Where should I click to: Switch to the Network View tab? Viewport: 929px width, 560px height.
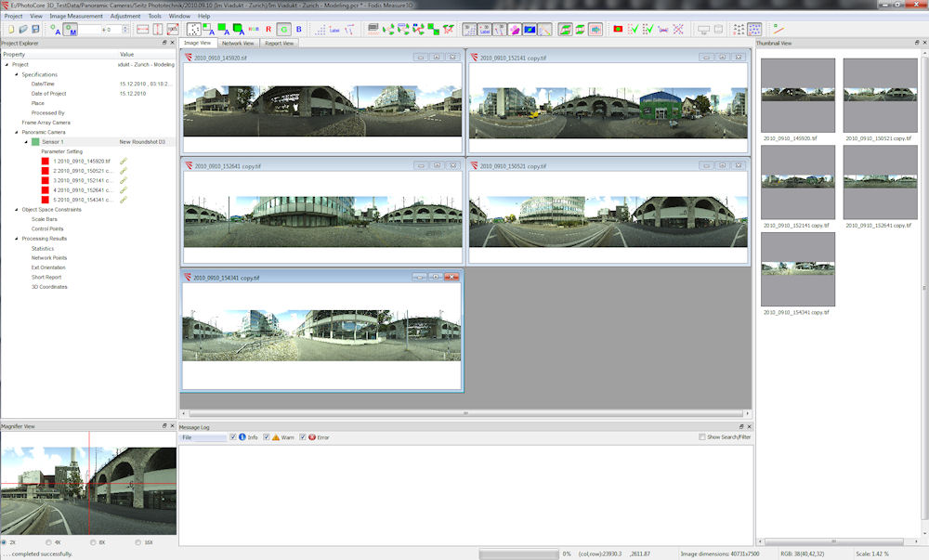click(238, 43)
